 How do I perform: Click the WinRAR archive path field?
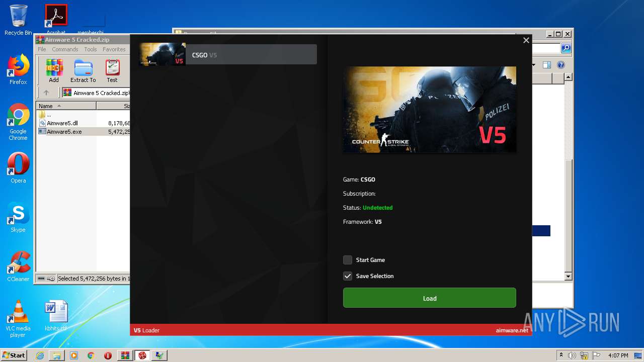[96, 93]
